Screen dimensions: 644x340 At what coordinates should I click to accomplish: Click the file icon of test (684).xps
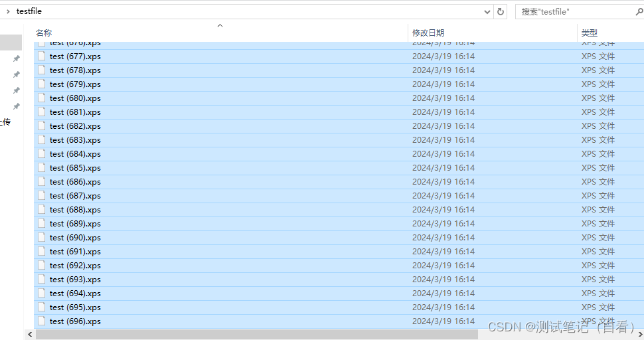pyautogui.click(x=41, y=153)
